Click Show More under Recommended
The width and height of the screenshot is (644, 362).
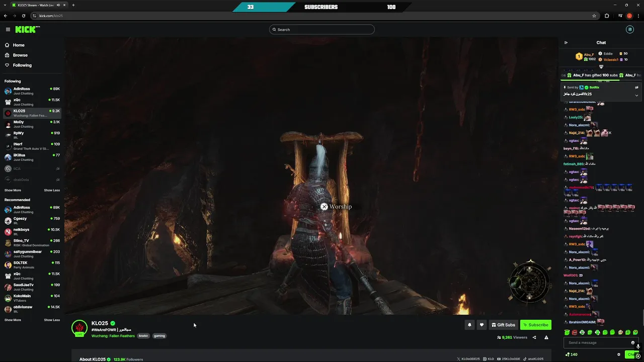13,320
